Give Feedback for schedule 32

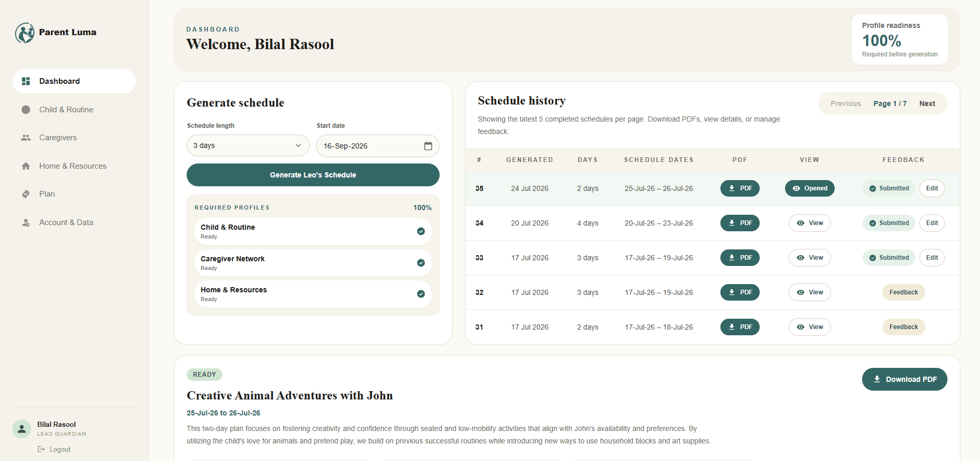tap(903, 292)
